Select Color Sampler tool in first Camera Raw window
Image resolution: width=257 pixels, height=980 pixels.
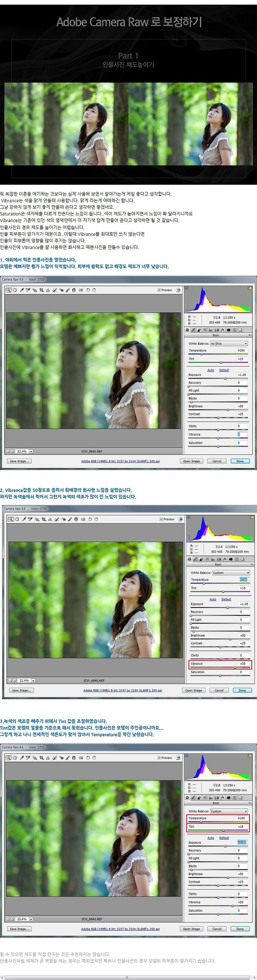(x=28, y=290)
